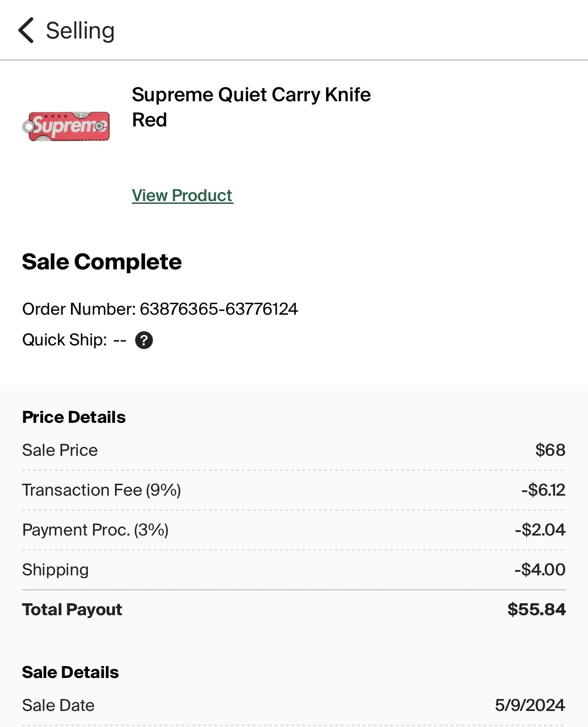
Task: Tap the Transaction Fee (9%) label
Action: [101, 490]
